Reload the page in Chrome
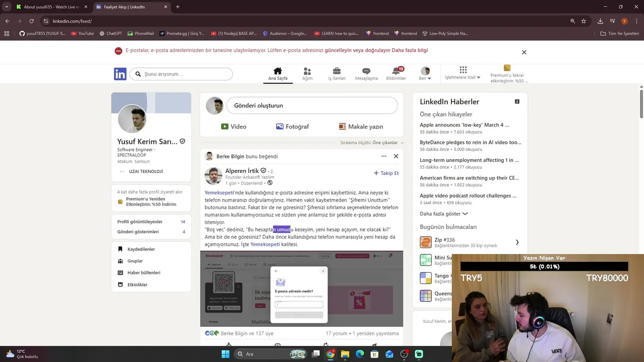The width and height of the screenshot is (644, 362). pos(31,21)
